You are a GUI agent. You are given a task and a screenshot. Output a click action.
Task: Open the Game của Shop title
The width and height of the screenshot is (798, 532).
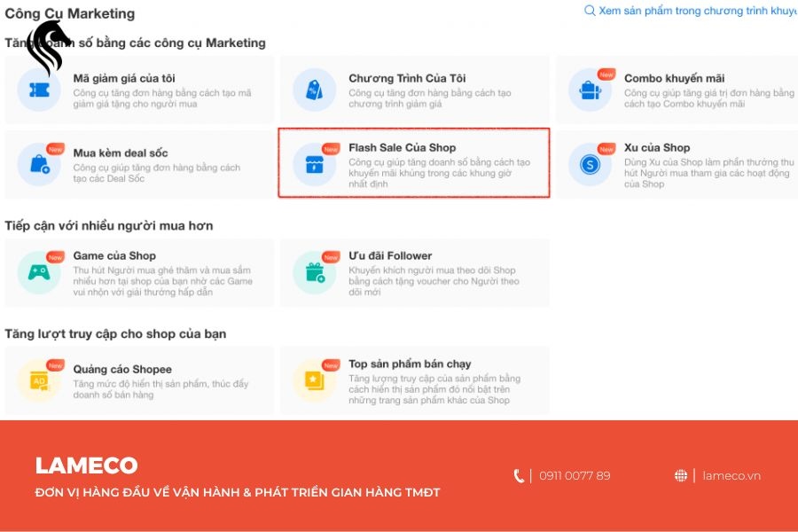coord(114,255)
